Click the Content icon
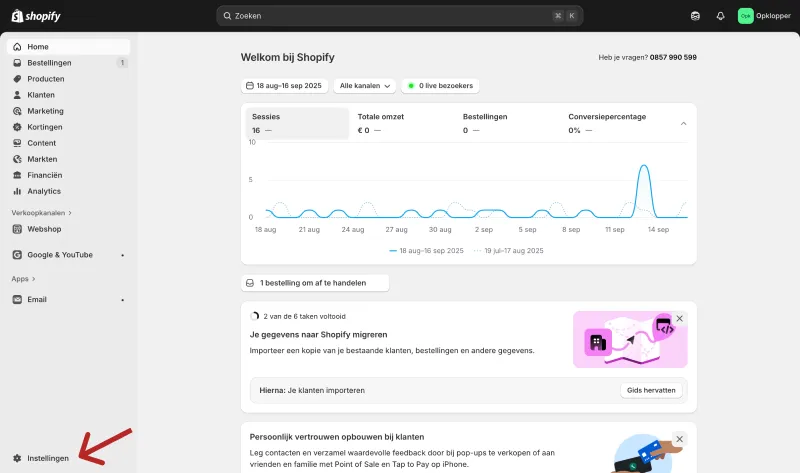Screen dimensions: 800x473 [17, 143]
